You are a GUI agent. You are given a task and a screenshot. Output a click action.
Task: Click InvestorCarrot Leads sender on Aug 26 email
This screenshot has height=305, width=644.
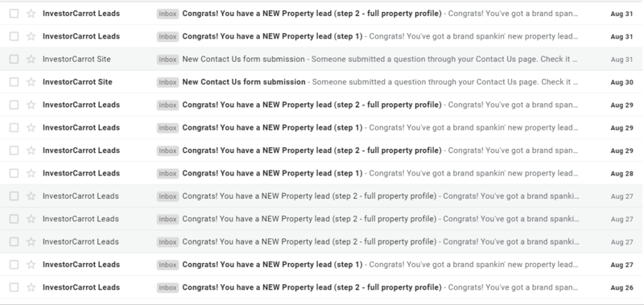pos(81,287)
